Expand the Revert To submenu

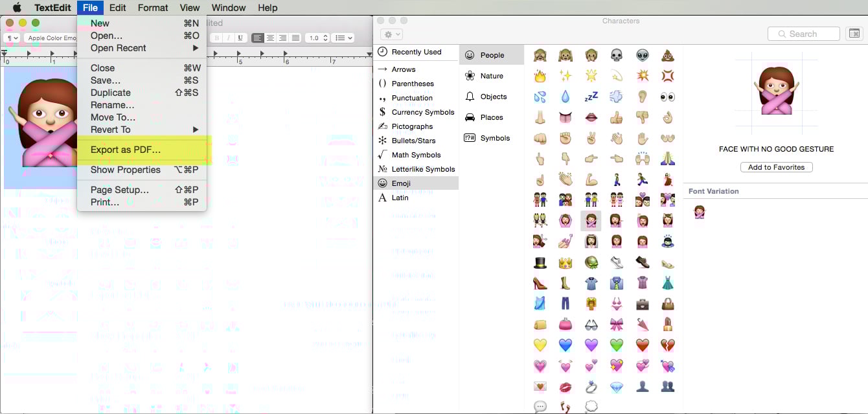coord(142,130)
